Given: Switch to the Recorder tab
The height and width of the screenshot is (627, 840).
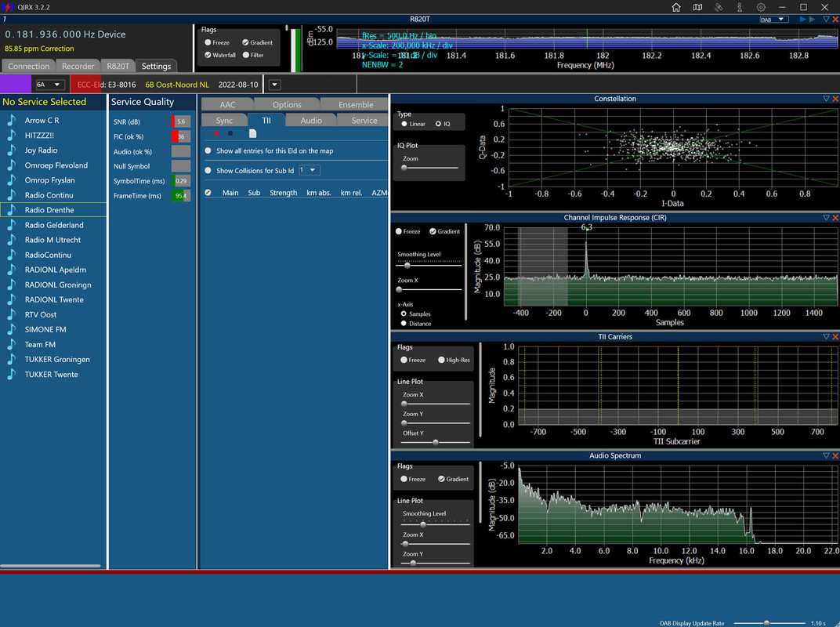Looking at the screenshot, I should tap(78, 66).
